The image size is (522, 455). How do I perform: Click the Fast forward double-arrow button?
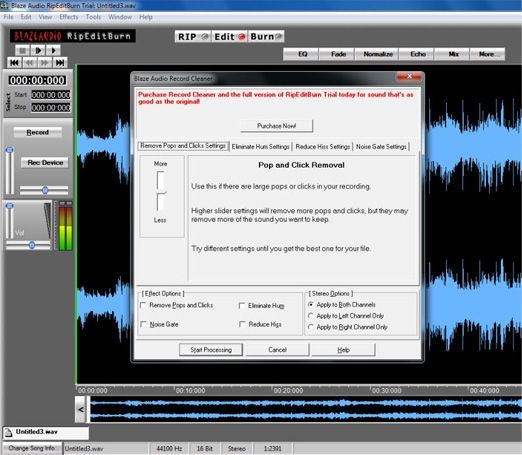tap(44, 63)
